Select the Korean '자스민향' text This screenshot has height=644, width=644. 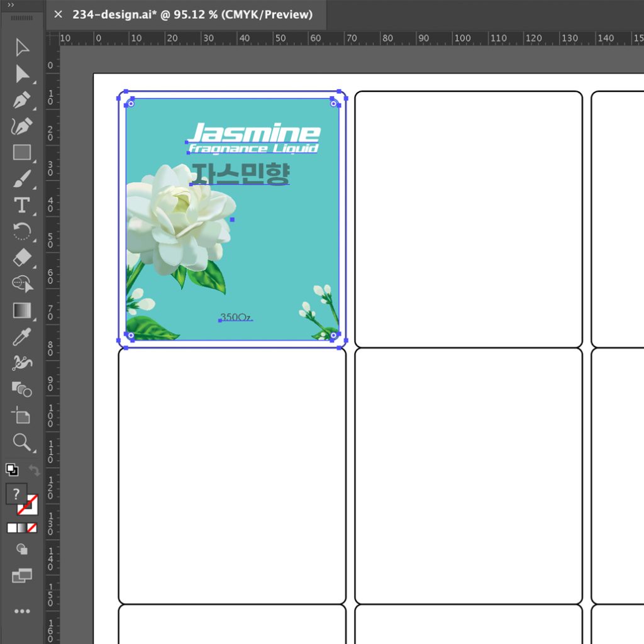click(x=240, y=174)
